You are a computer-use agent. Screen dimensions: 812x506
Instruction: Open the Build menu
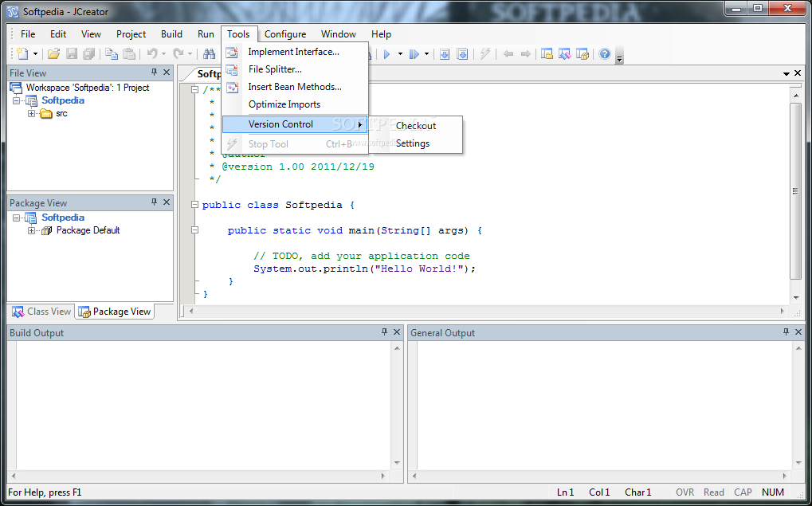[171, 34]
